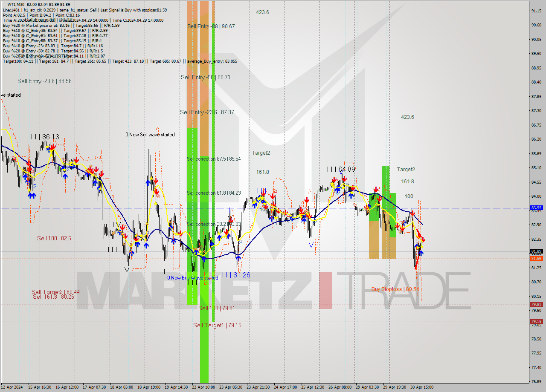Select 'Sell Entry -23.6 | 88.56' label
Screen dimensions: 546x392
coord(44,81)
